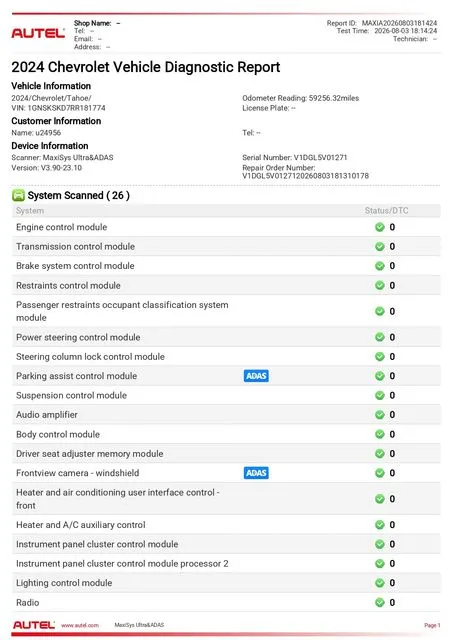453x640 pixels.
Task: Click ADAS badge beside Frontview camera - windshield
Action: 256,473
